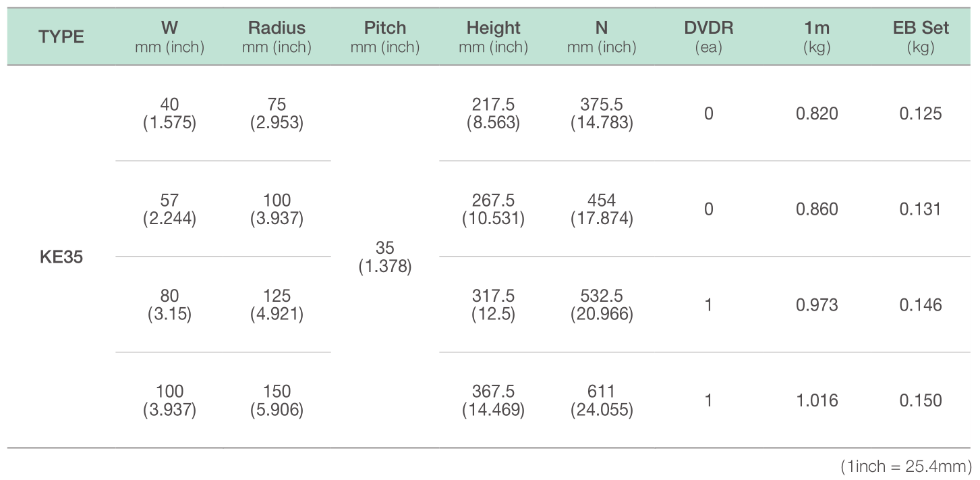980x480 pixels.
Task: Select the 1m (kg) column header
Action: pos(817,37)
